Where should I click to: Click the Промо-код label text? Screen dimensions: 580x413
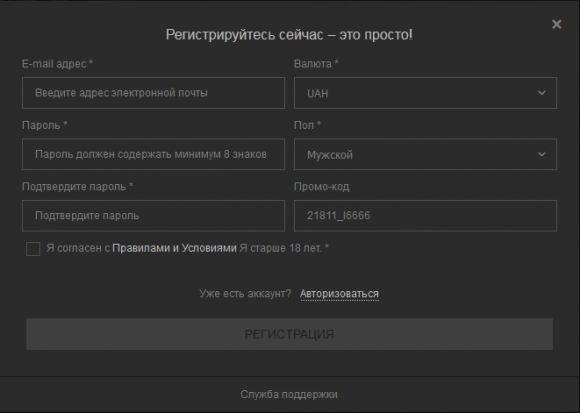tap(321, 187)
